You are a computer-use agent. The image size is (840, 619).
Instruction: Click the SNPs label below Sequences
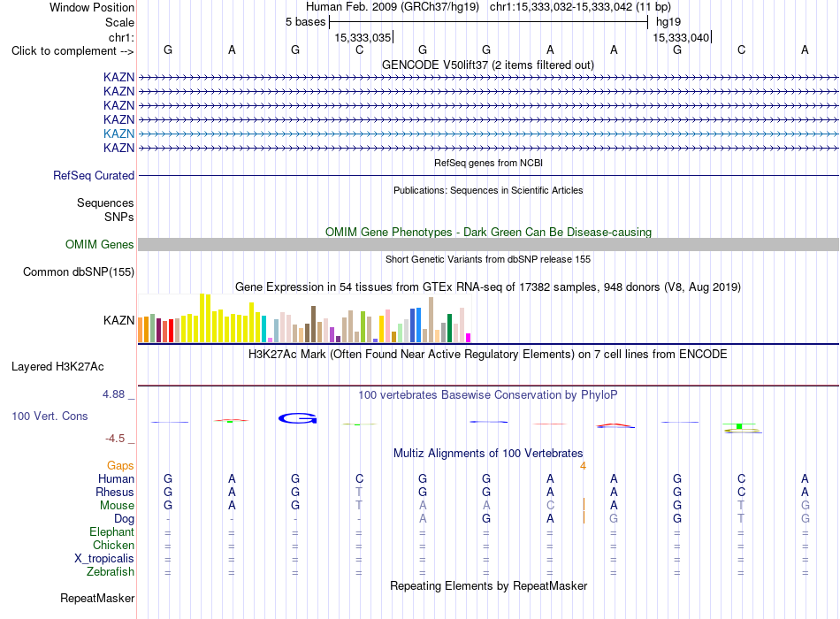click(119, 217)
